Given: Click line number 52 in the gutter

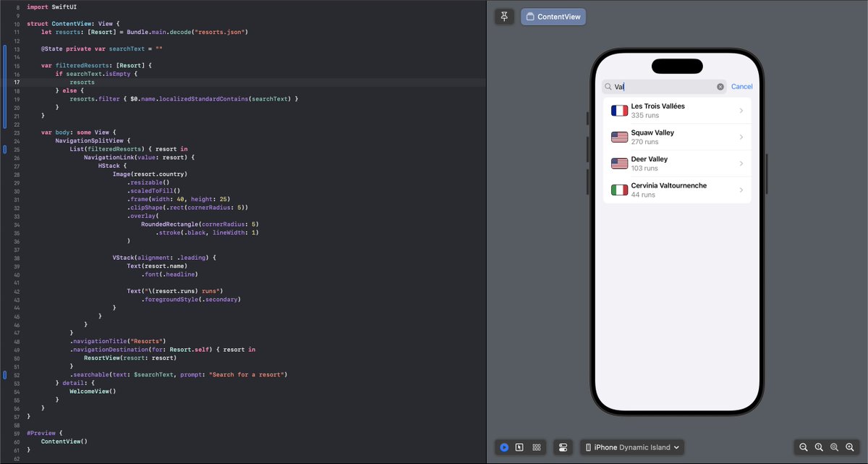Looking at the screenshot, I should coord(17,374).
